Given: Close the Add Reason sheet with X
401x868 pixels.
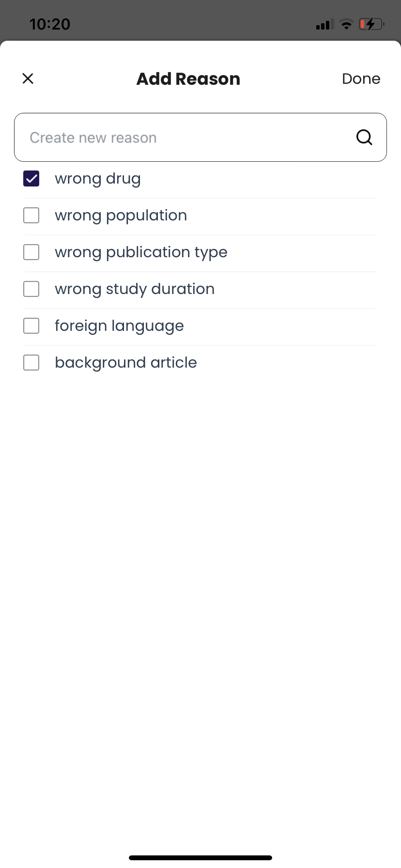Looking at the screenshot, I should [x=28, y=78].
